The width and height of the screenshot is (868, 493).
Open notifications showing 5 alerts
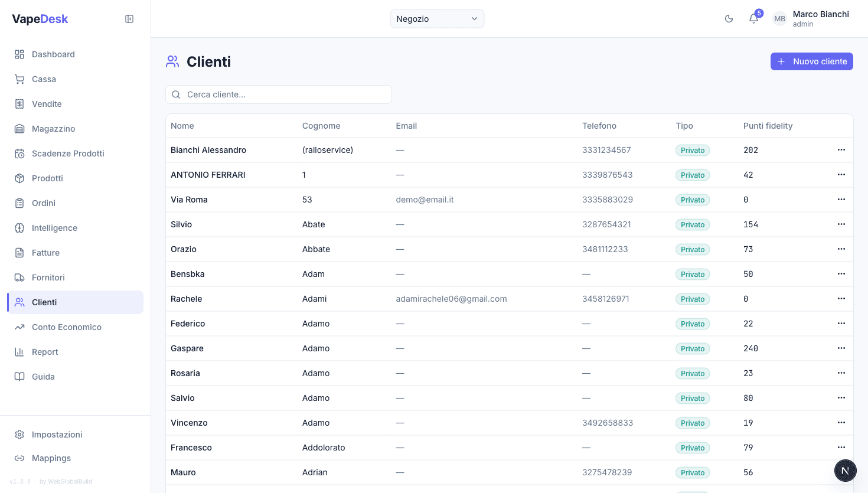(x=753, y=18)
